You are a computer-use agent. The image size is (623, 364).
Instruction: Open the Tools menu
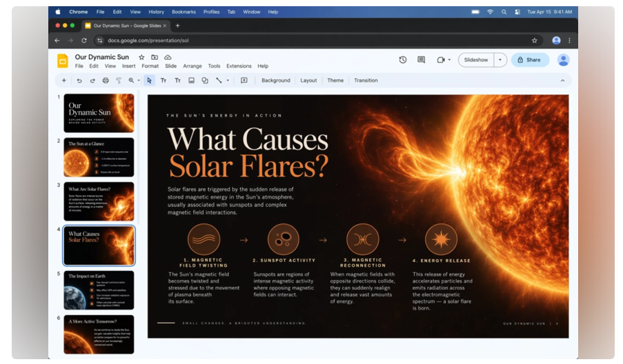[214, 66]
